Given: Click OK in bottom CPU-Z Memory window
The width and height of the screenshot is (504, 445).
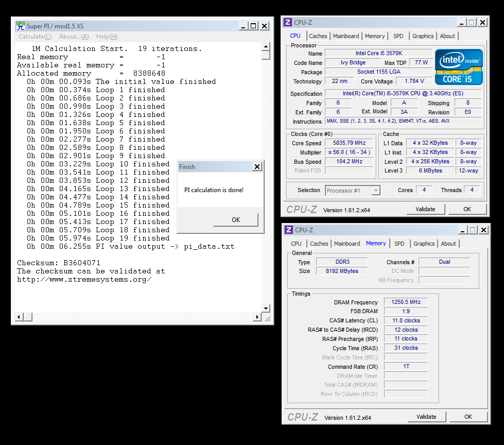Looking at the screenshot, I should point(468,417).
